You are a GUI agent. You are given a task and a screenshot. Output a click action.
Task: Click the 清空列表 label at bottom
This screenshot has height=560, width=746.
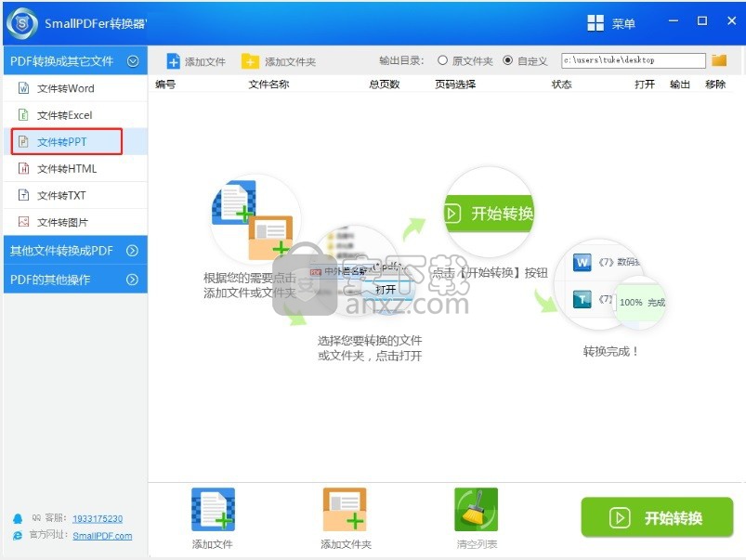click(x=477, y=544)
